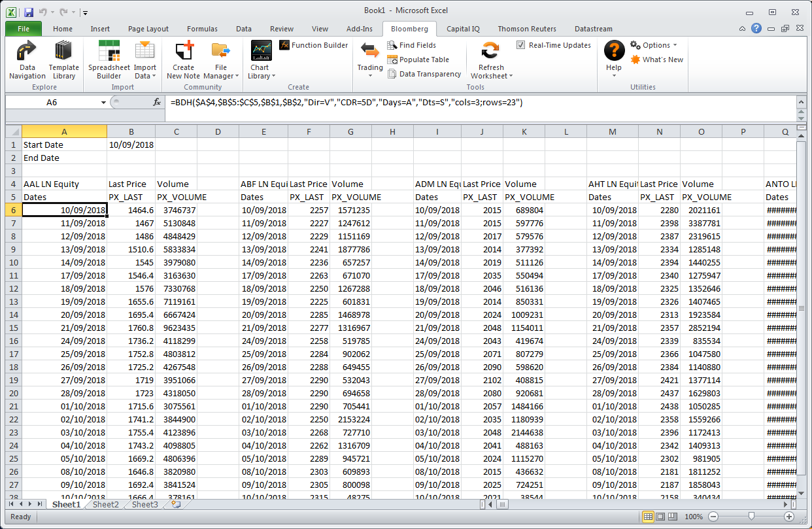Viewport: 812px width, 529px height.
Task: Redo the last action
Action: click(x=63, y=12)
